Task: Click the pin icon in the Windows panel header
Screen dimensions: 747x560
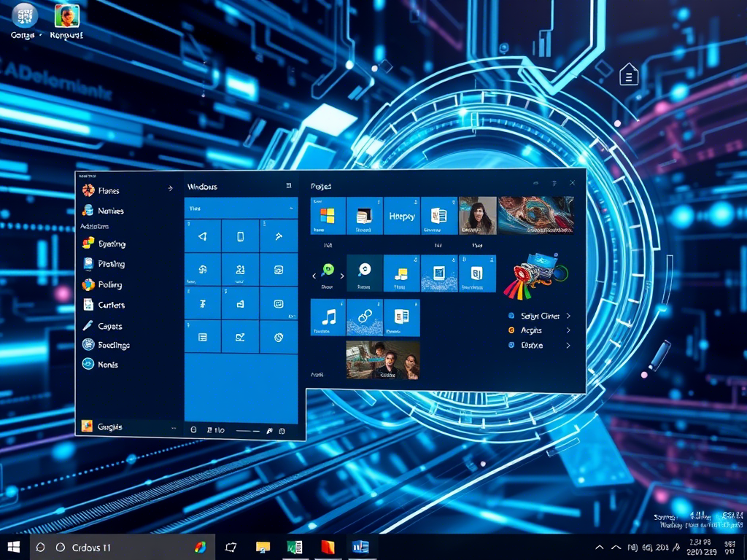Action: coord(288,186)
